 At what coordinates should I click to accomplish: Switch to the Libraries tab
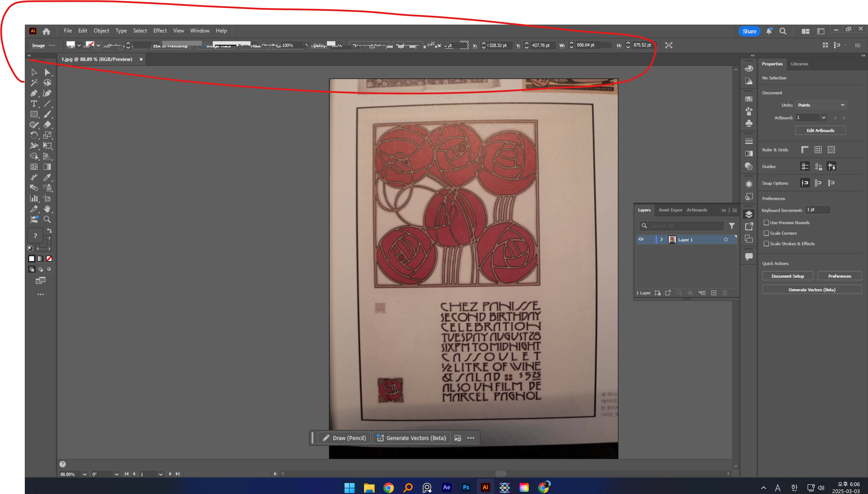[x=799, y=64]
